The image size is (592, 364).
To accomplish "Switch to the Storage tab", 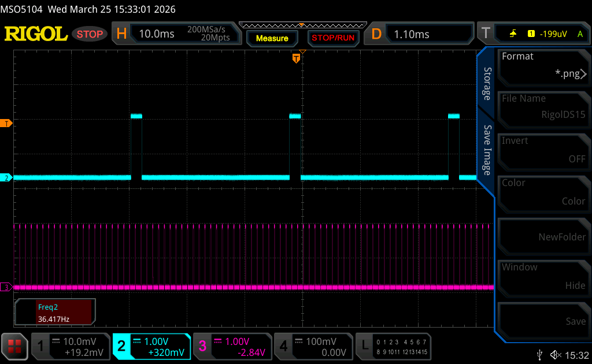I will [x=487, y=84].
